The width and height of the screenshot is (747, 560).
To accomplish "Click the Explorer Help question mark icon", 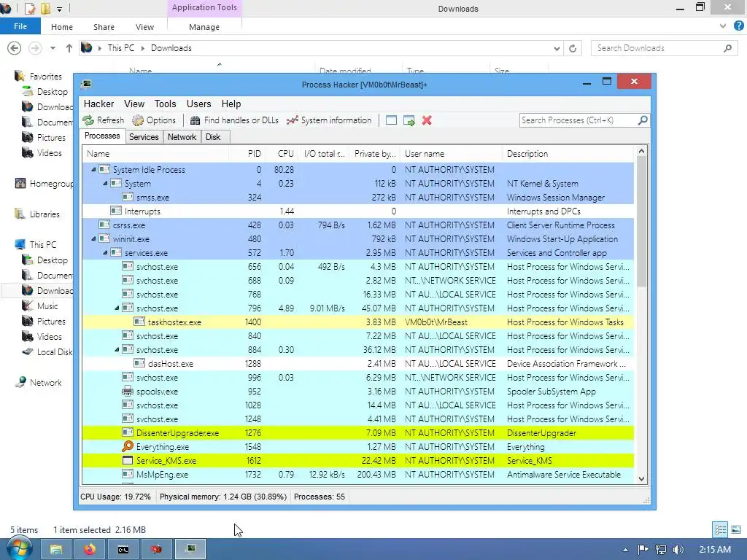I will (x=738, y=26).
